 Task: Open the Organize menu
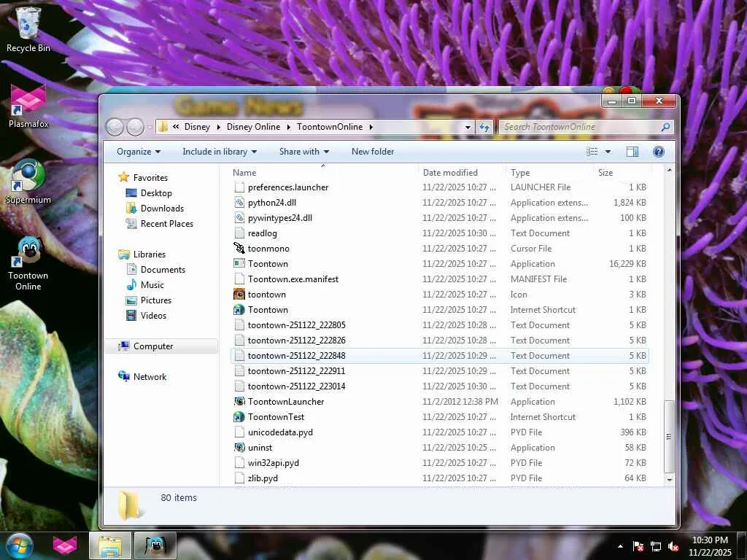click(x=139, y=152)
